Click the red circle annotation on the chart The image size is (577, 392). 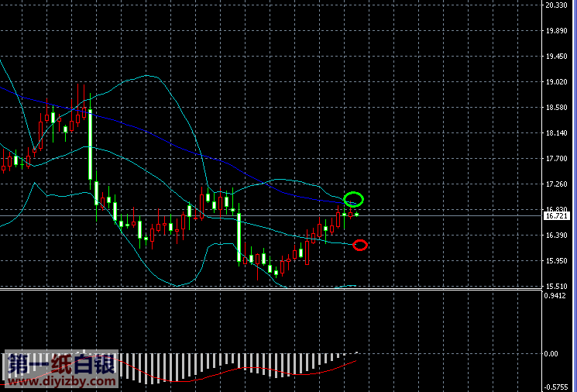pos(359,245)
